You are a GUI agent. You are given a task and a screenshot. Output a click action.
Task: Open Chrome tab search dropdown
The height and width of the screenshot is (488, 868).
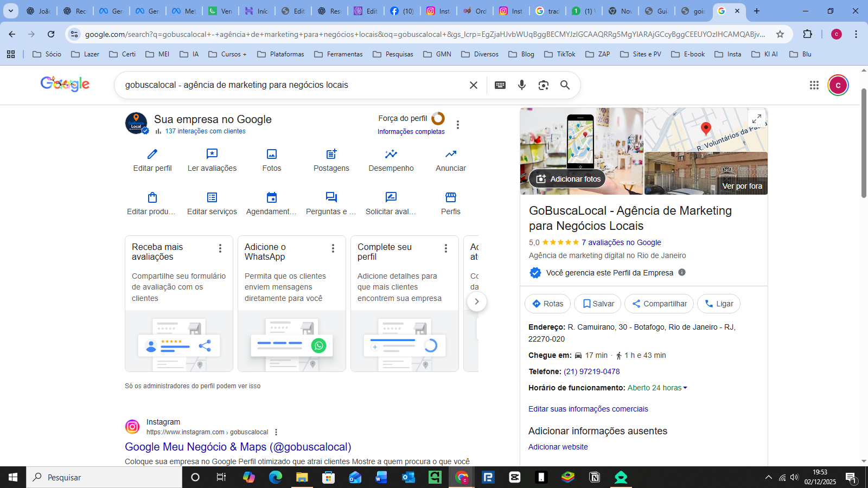click(x=10, y=11)
